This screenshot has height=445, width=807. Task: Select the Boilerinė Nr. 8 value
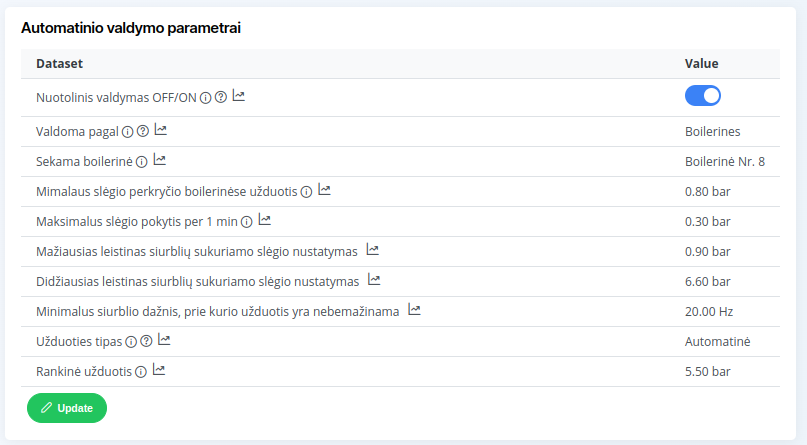(x=725, y=161)
